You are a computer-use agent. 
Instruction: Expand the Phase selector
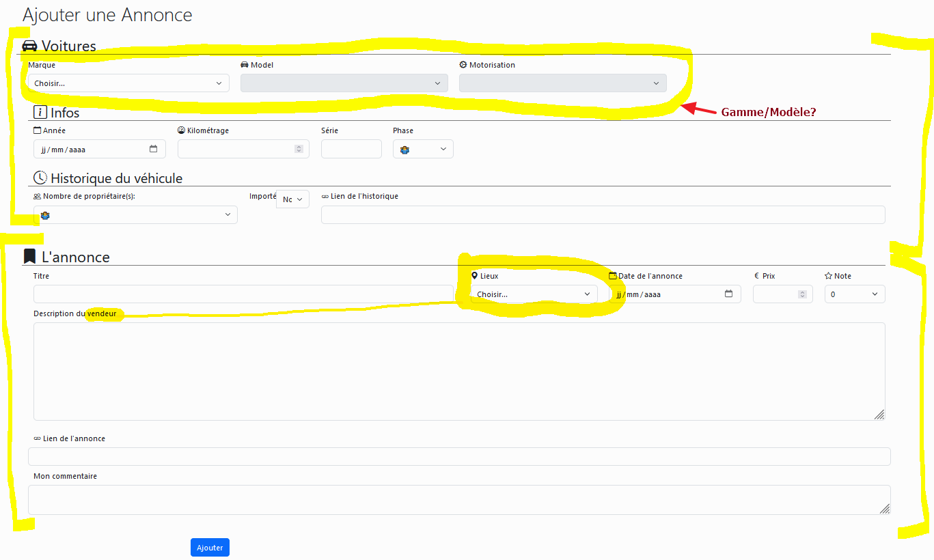click(x=423, y=149)
